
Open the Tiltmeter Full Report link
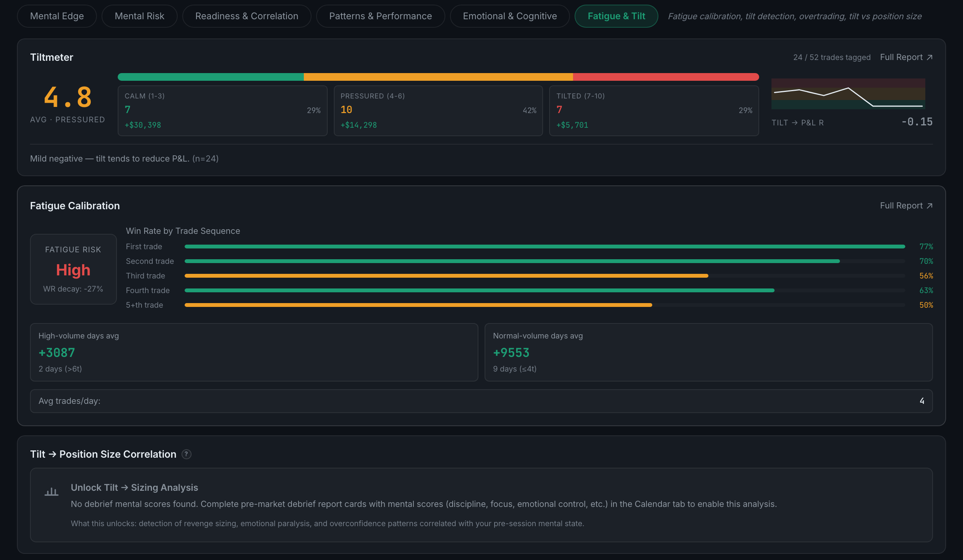[x=906, y=57]
